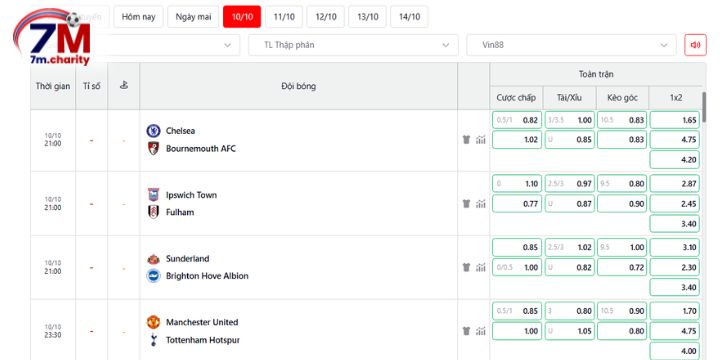Image resolution: width=720 pixels, height=360 pixels.
Task: Open statistics chart icon for Manchester United match
Action: [x=481, y=331]
